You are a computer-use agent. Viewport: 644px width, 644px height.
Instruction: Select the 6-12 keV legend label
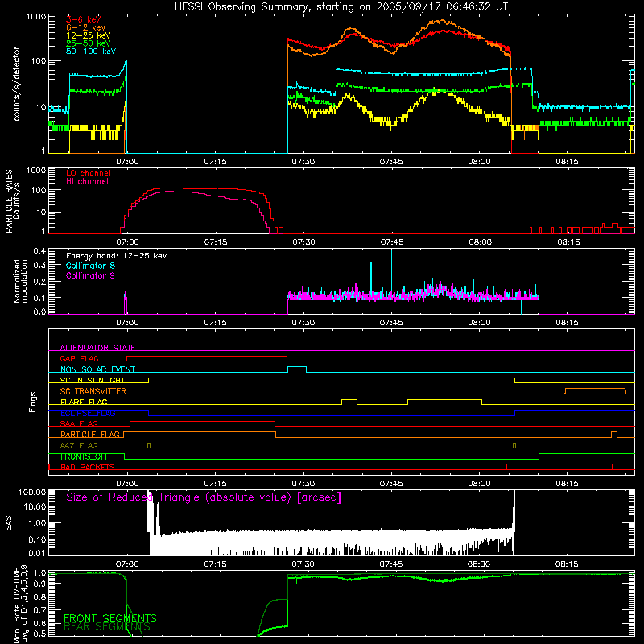[85, 27]
